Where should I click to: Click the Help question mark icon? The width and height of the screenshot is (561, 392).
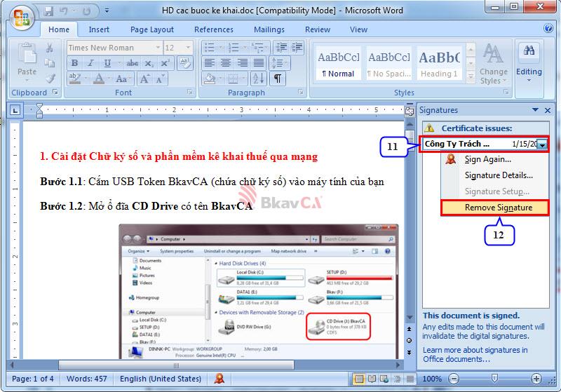pyautogui.click(x=548, y=29)
